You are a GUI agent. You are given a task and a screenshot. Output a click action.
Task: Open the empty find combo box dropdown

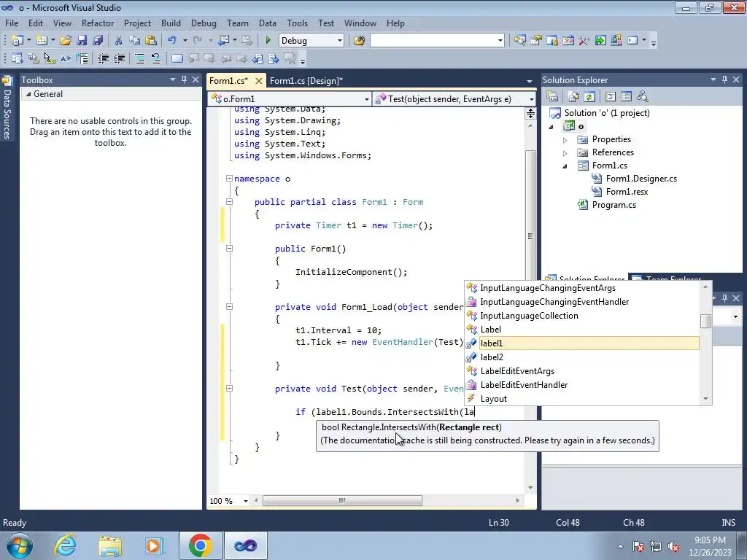pyautogui.click(x=500, y=41)
